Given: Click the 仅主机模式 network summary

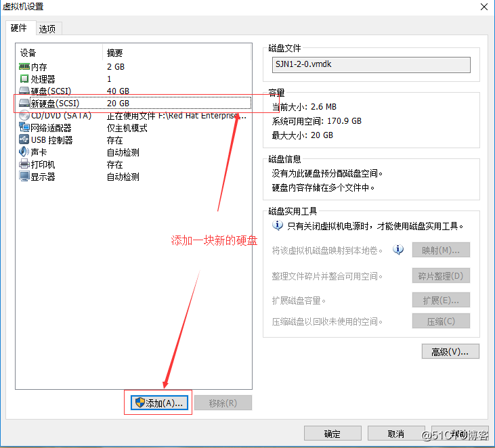Looking at the screenshot, I should (x=127, y=128).
